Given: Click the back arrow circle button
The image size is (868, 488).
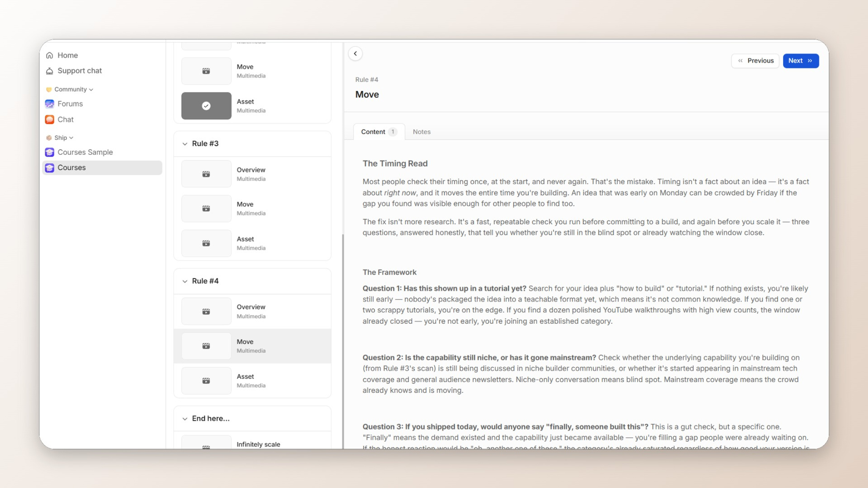Looking at the screenshot, I should pos(355,54).
